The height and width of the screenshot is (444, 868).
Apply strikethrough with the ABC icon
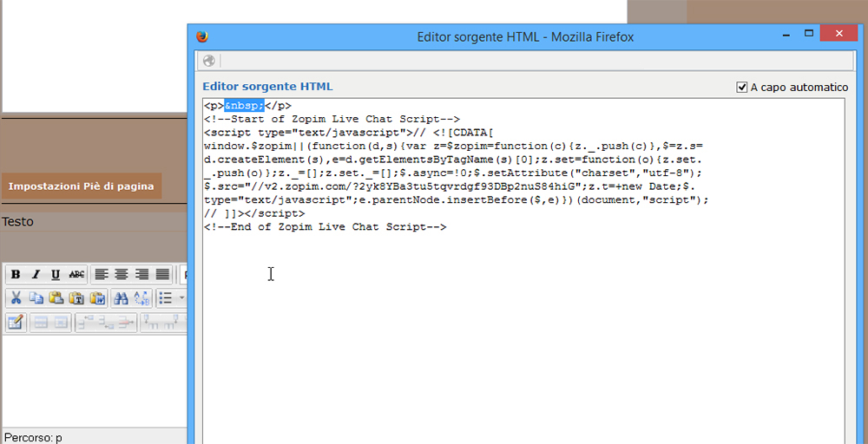(76, 274)
